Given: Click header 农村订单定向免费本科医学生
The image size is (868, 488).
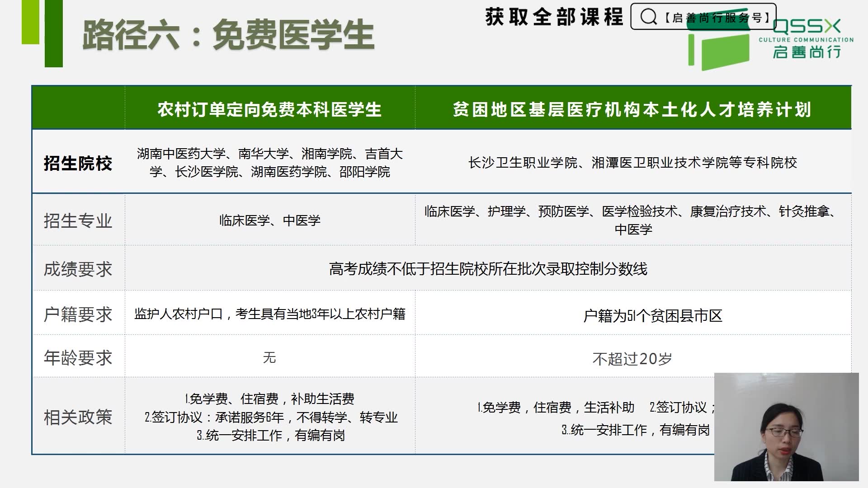Looking at the screenshot, I should click(x=270, y=109).
